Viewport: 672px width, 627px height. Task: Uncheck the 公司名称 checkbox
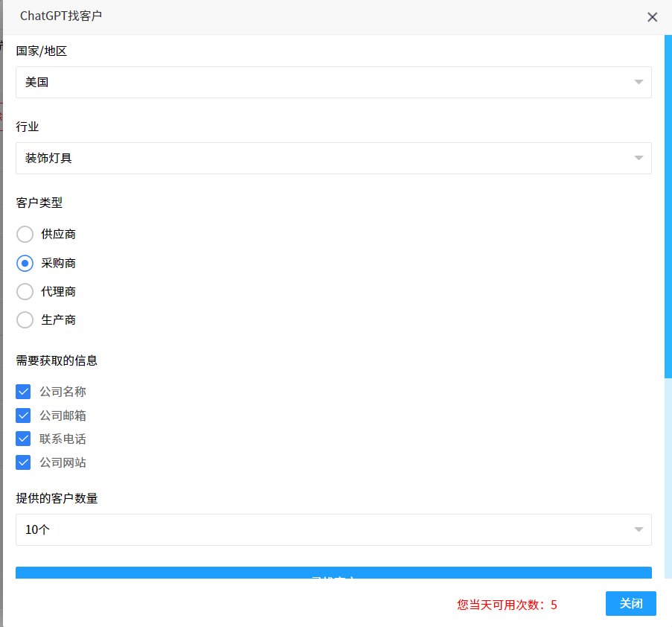[23, 392]
